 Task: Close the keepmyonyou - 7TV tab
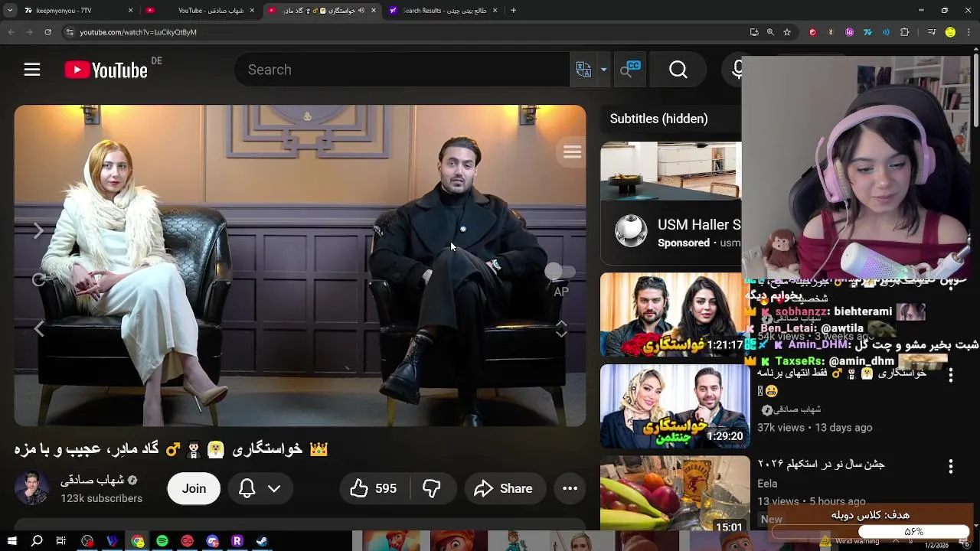click(x=130, y=11)
